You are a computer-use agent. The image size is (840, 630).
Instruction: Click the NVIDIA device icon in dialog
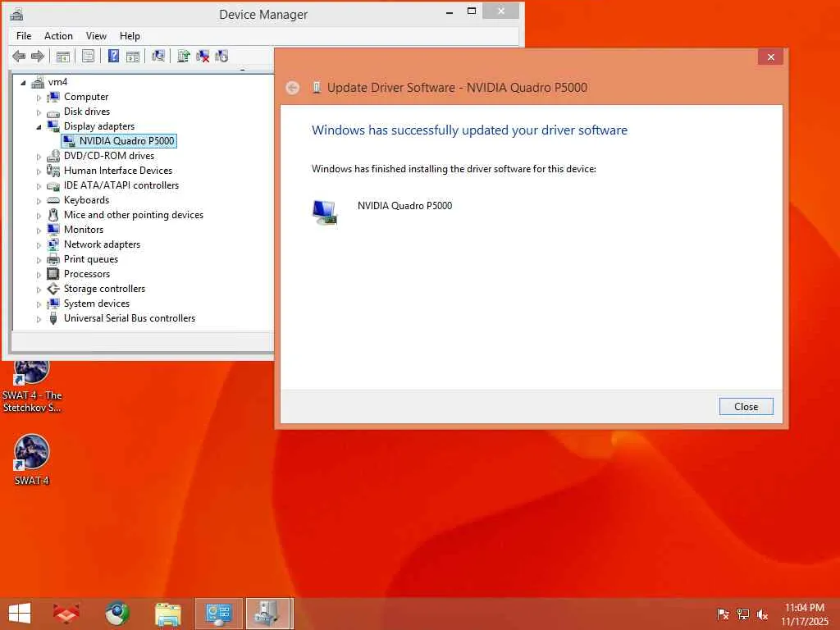[325, 212]
